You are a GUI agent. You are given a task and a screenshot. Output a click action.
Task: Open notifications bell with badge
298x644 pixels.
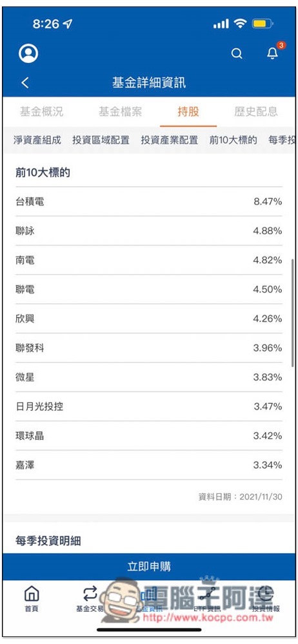(x=273, y=52)
